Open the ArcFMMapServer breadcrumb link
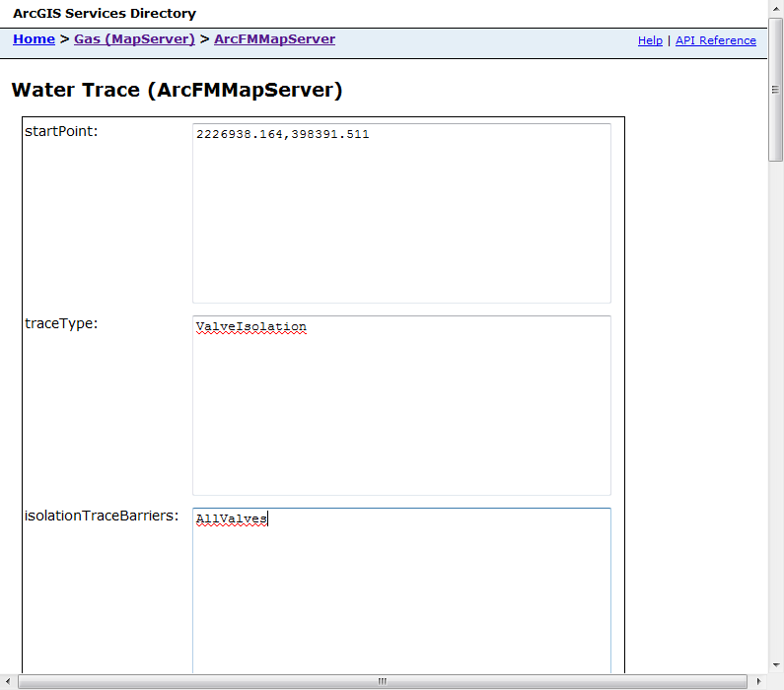The width and height of the screenshot is (784, 690). point(274,39)
